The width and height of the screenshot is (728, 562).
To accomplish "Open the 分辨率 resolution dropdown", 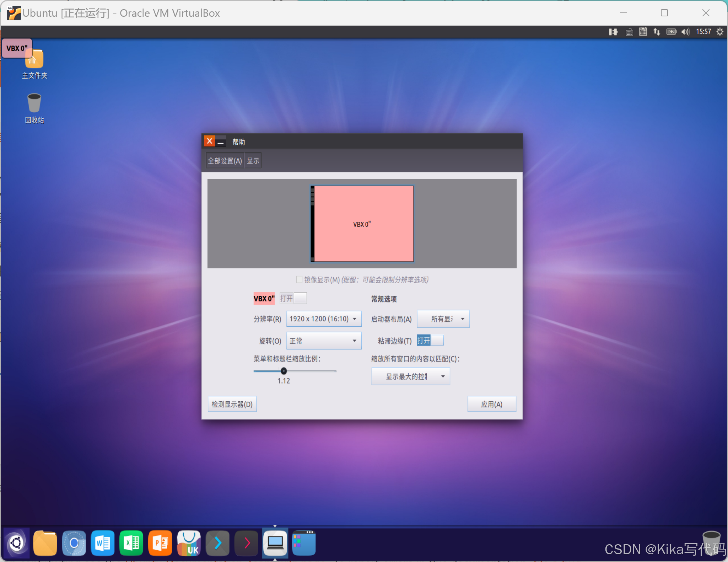I will (x=324, y=319).
